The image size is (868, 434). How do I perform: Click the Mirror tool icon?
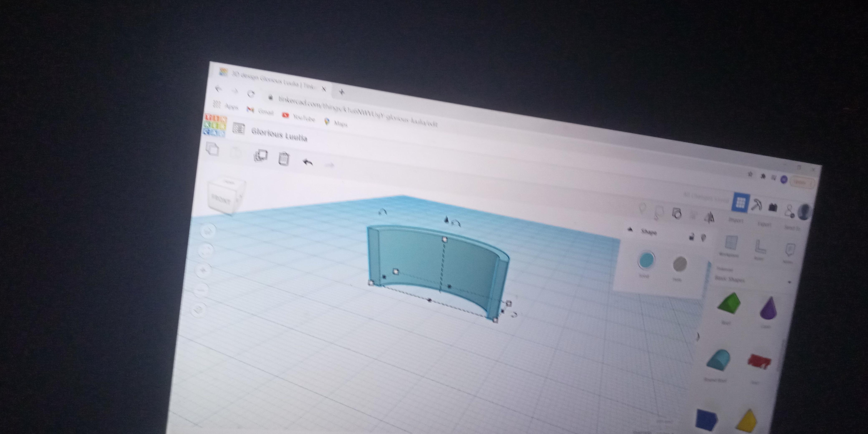pos(710,218)
